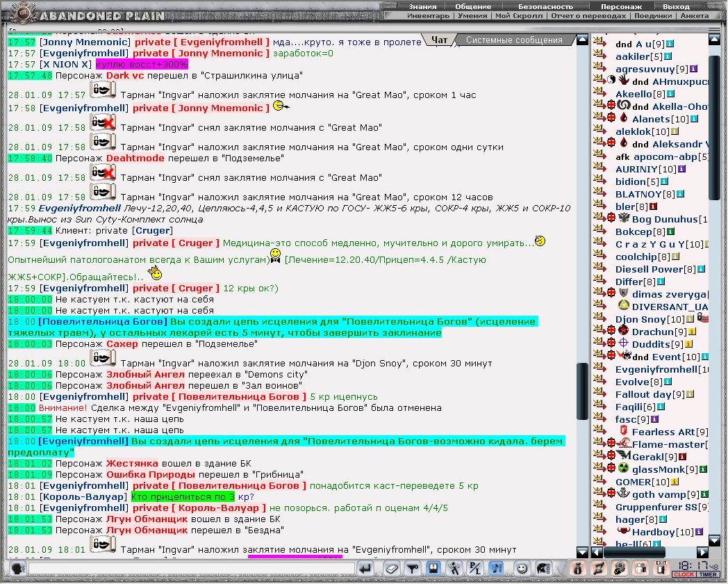Image resolution: width=728 pixels, height=584 pixels.
Task: Click the group of people icon
Action: 640,568
